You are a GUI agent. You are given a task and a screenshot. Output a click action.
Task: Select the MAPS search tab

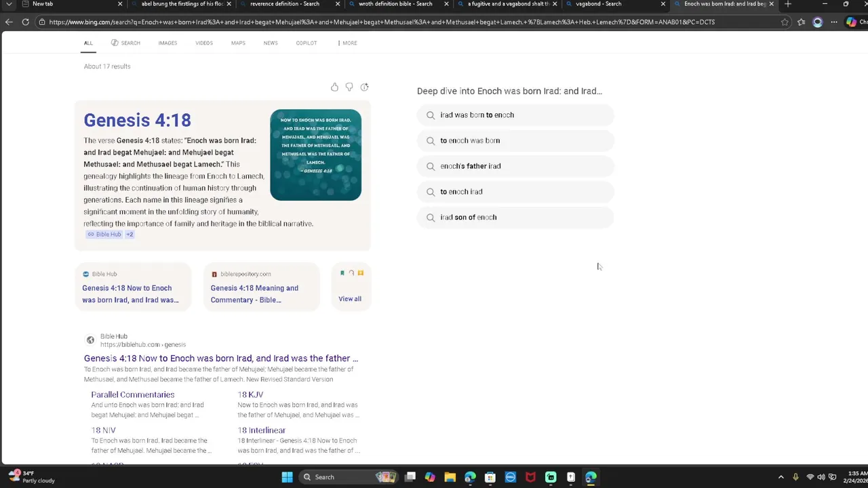point(238,43)
